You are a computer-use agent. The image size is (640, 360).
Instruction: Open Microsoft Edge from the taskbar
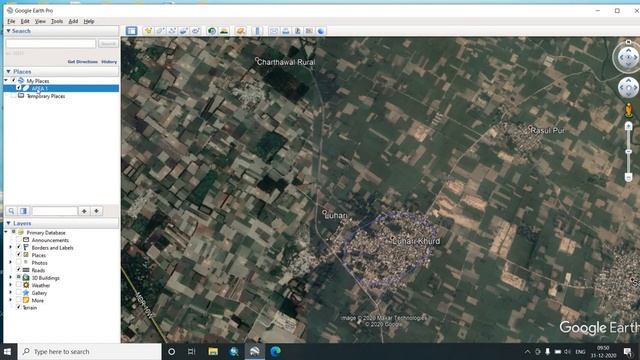276,351
